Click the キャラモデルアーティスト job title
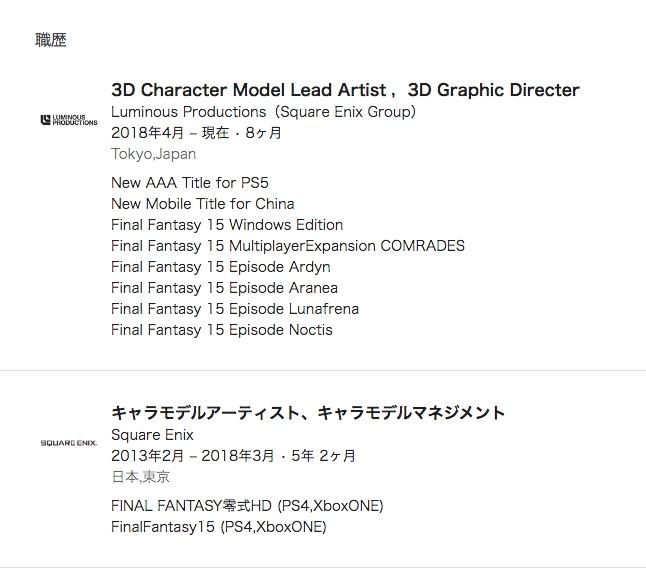The height and width of the screenshot is (568, 646). pos(308,413)
